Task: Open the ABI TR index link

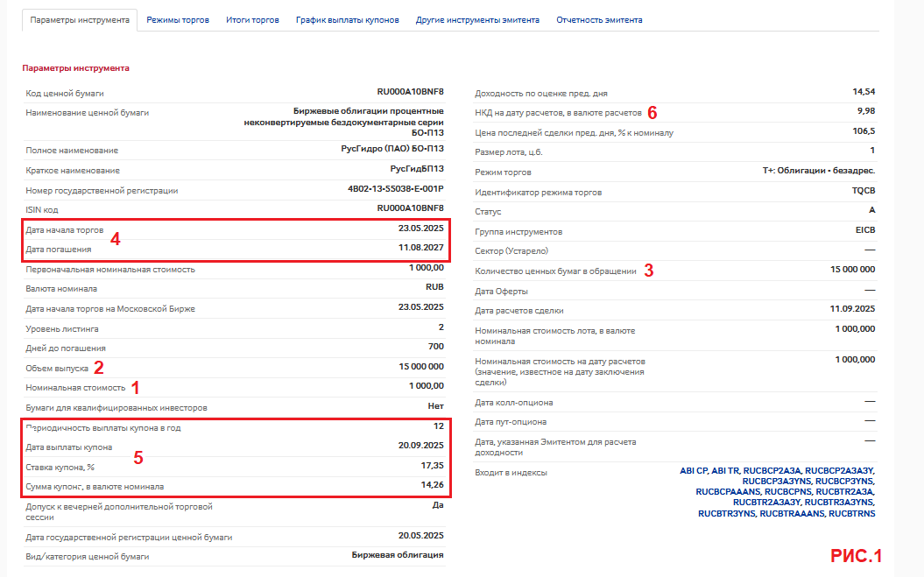Action: 725,471
